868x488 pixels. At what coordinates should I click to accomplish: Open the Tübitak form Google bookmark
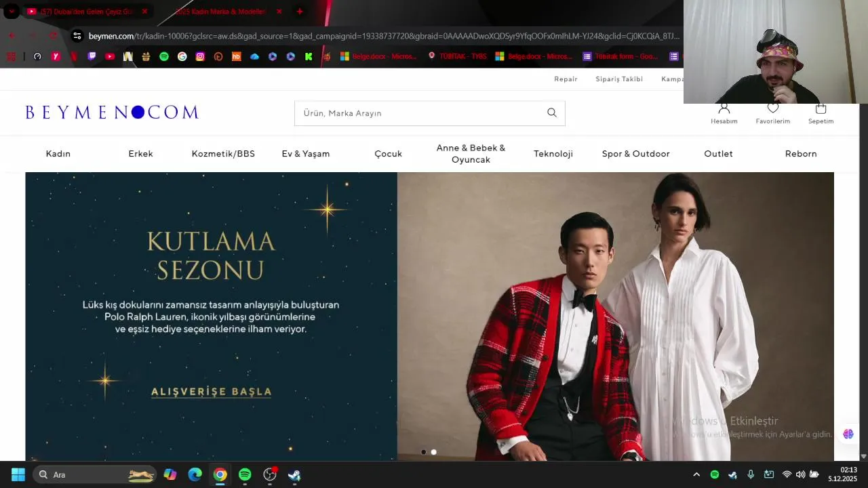coord(620,56)
